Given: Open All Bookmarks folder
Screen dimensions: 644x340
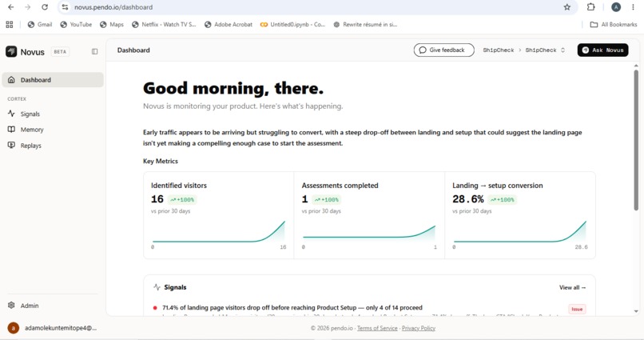Looking at the screenshot, I should [614, 25].
